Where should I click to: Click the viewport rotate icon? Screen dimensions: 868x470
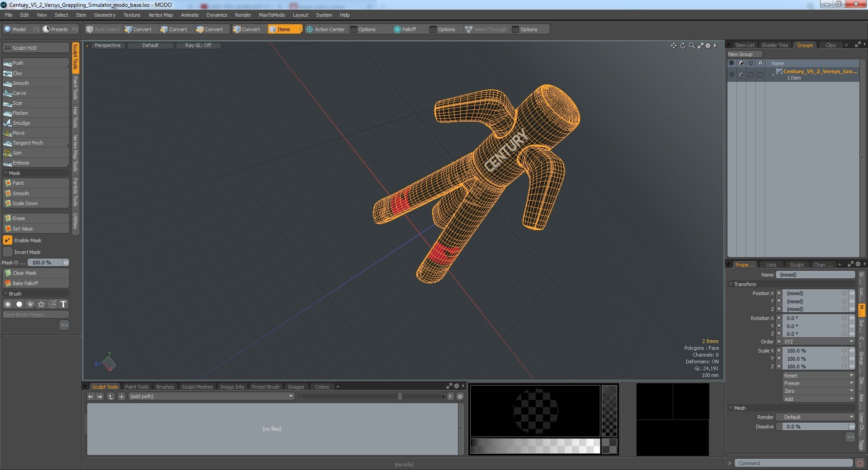point(683,46)
